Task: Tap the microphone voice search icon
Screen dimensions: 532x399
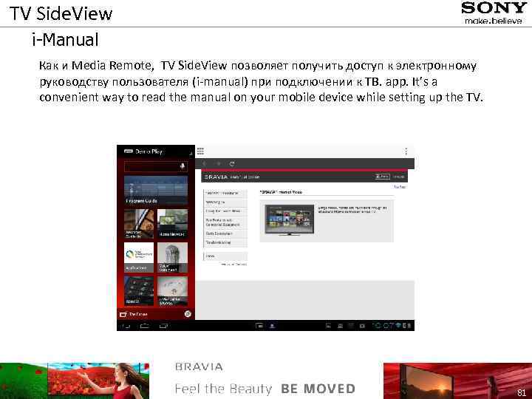Action: coord(183,166)
